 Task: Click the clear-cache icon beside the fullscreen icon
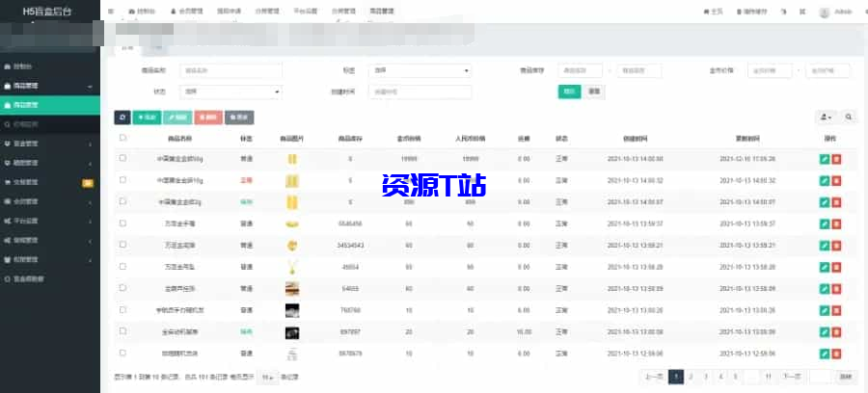tap(783, 12)
